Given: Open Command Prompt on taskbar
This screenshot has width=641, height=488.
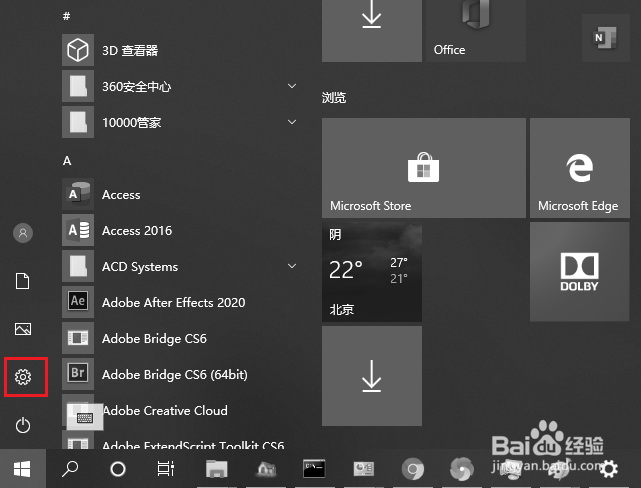Looking at the screenshot, I should 314,469.
